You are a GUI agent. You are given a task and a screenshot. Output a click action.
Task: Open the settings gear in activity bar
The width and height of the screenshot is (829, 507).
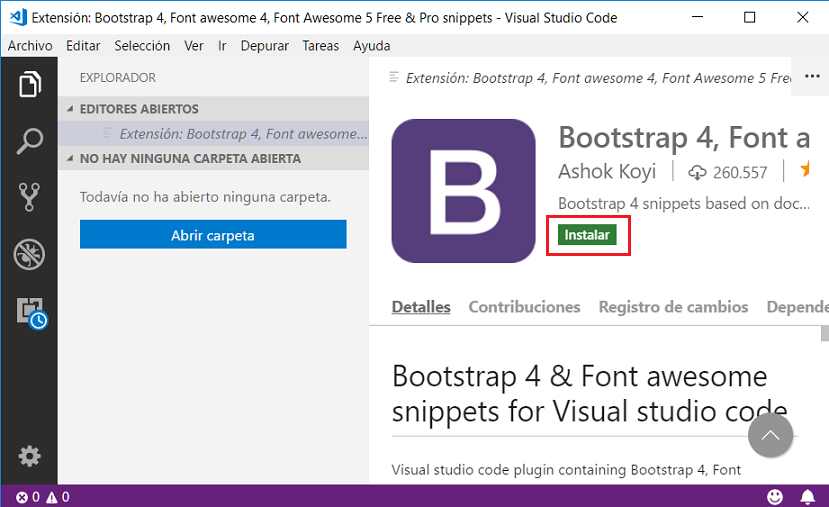tap(29, 456)
